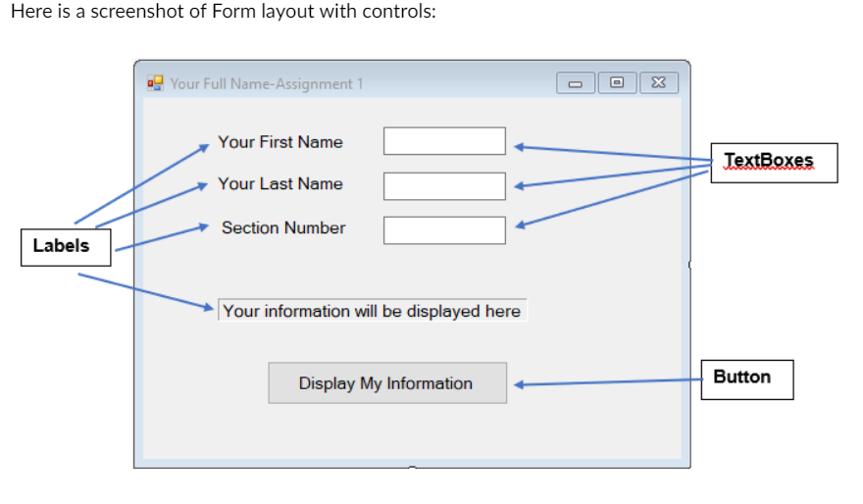Focus the Your First Name text box

(x=444, y=141)
